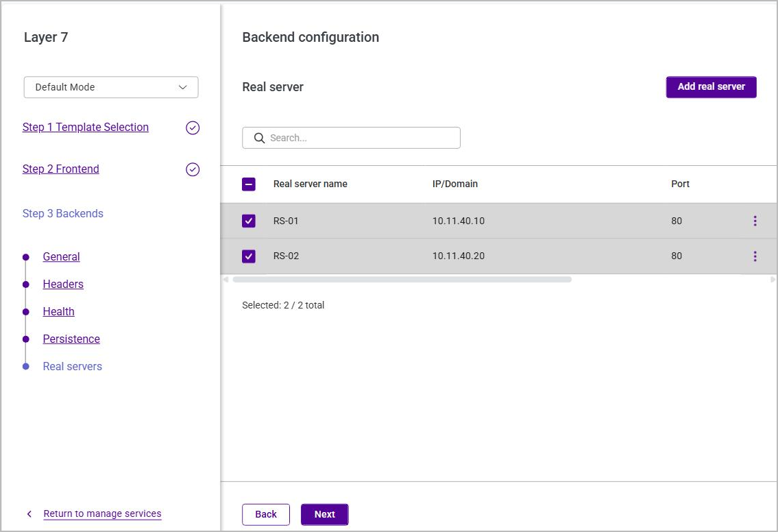
Task: Click the RS-01 server name
Action: [286, 221]
